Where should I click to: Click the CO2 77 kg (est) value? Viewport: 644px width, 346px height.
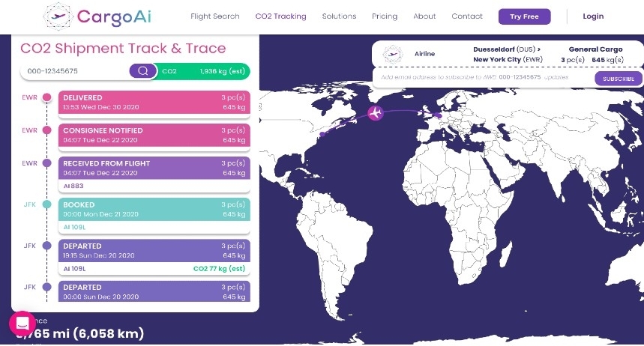pos(219,268)
